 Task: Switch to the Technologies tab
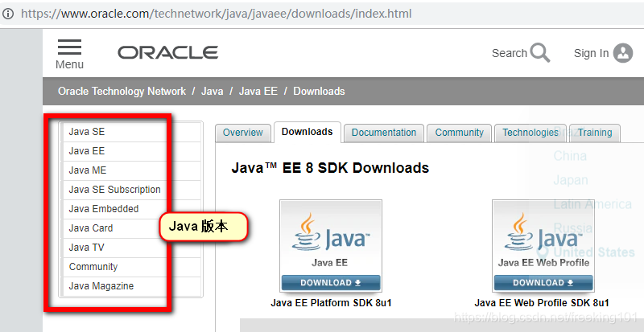[x=530, y=133]
